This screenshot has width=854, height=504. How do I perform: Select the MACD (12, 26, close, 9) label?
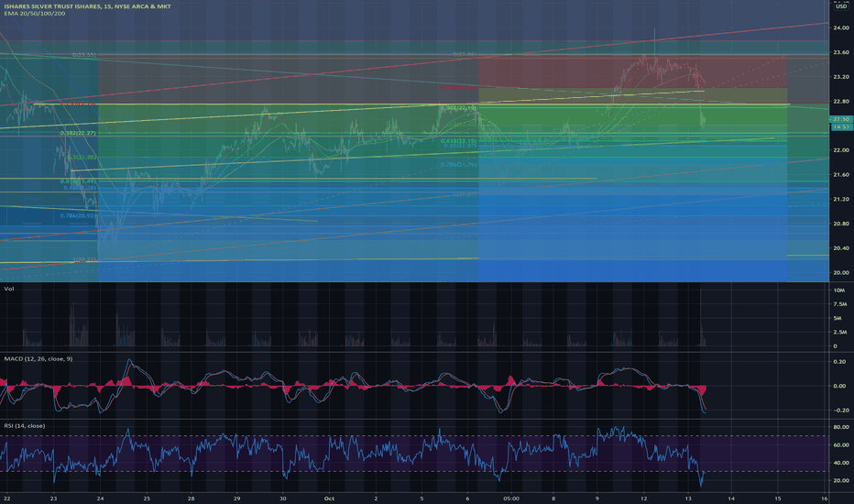point(38,358)
